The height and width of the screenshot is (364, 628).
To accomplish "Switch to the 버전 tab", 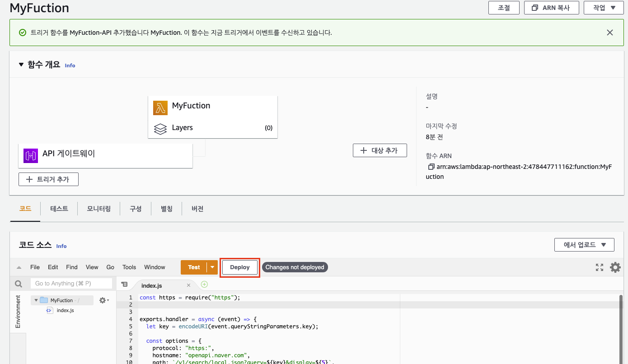I will [197, 209].
